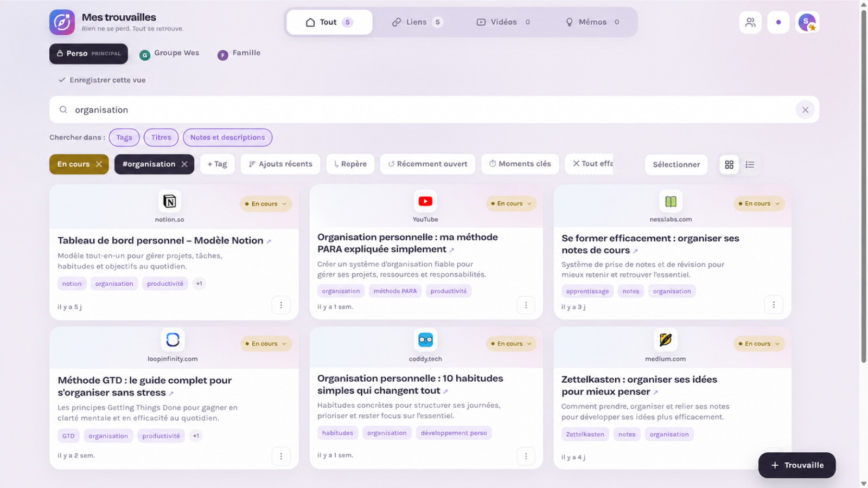Switch to the Liens tab
Viewport: 868px width, 488px height.
coord(417,22)
